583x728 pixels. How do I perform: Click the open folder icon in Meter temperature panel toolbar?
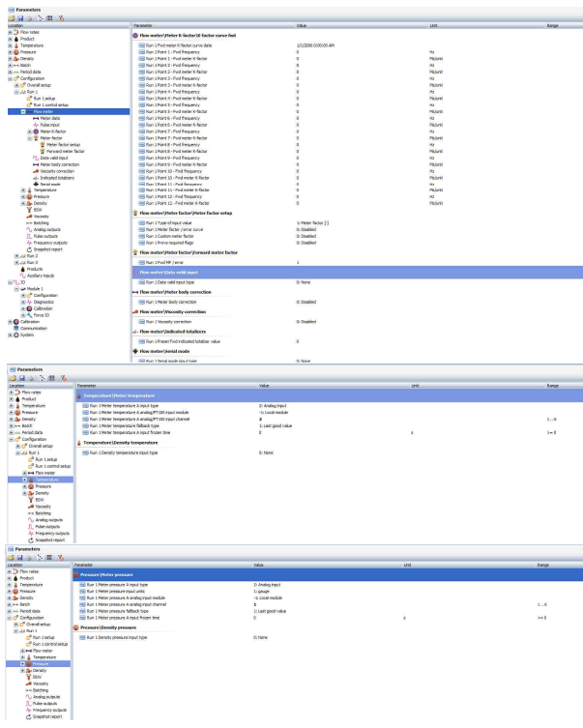13,378
